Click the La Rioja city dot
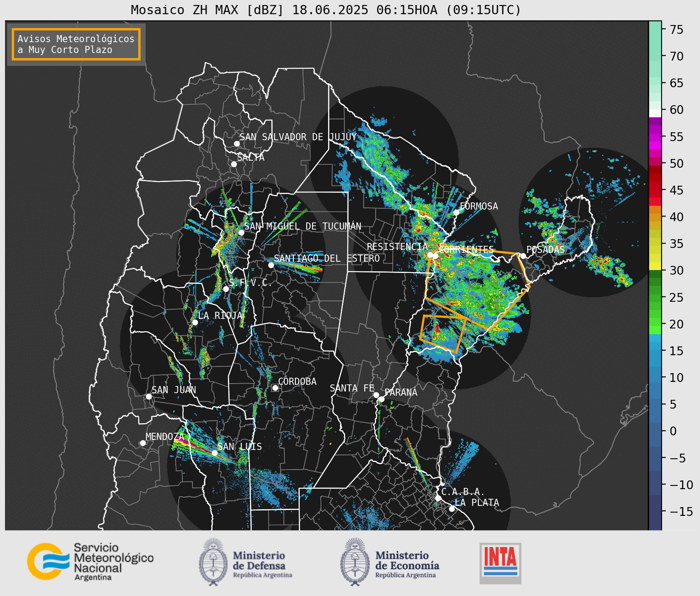Image resolution: width=700 pixels, height=596 pixels. coord(195,322)
